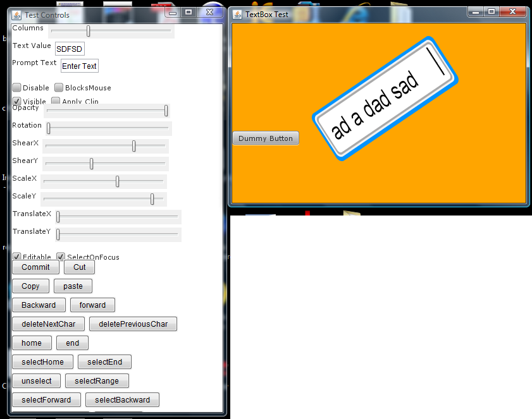Uncheck the Editable checkbox
Viewport: 532px width, 419px height.
(x=17, y=257)
